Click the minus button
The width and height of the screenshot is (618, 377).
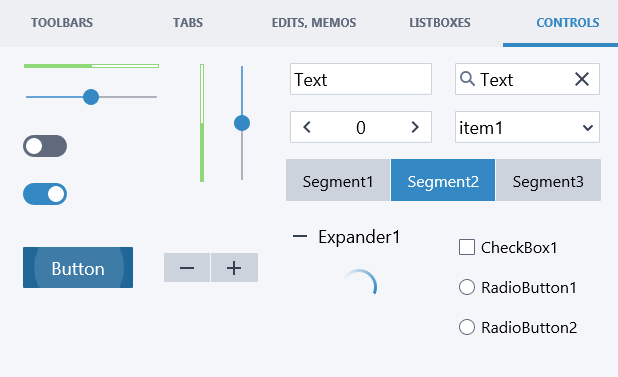click(x=187, y=268)
